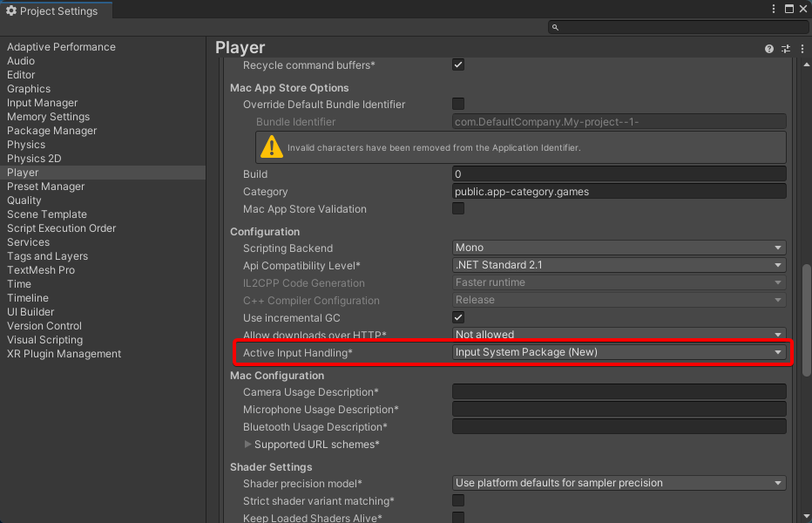This screenshot has height=523, width=812.
Task: Select Visual Scripting category
Action: coord(44,341)
